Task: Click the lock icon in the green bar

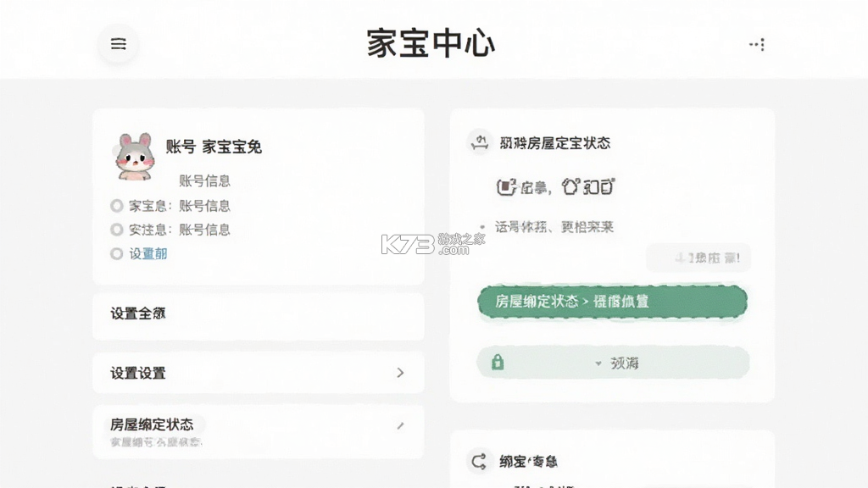Action: (498, 363)
